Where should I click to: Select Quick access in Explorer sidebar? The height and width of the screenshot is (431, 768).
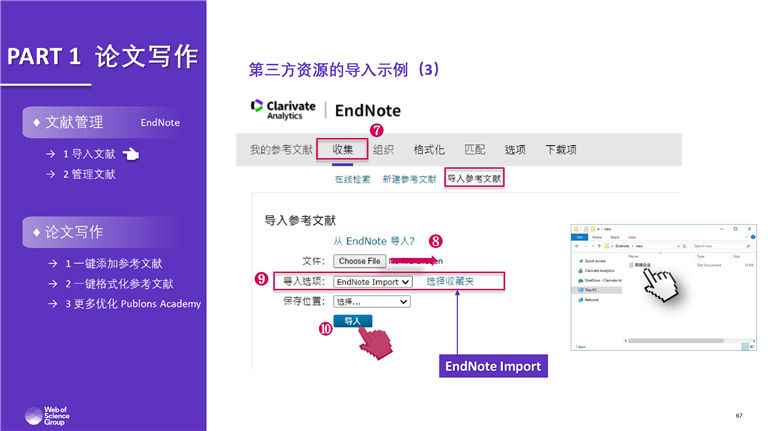[x=592, y=261]
